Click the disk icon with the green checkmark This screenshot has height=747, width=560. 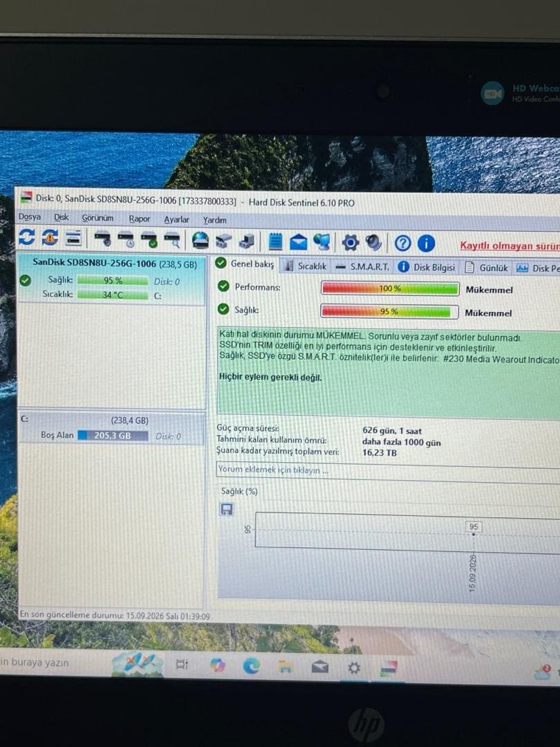(149, 239)
